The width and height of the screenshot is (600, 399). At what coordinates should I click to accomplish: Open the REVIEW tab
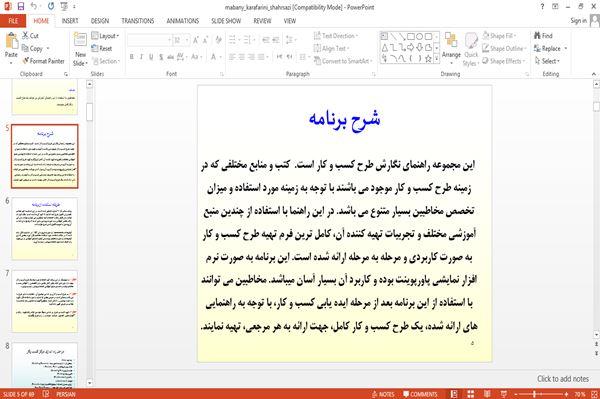[262, 21]
